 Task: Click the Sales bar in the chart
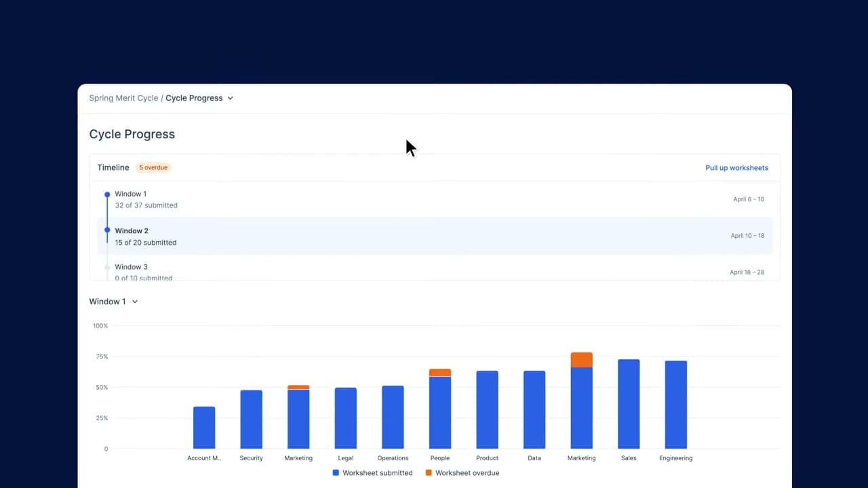tap(629, 404)
